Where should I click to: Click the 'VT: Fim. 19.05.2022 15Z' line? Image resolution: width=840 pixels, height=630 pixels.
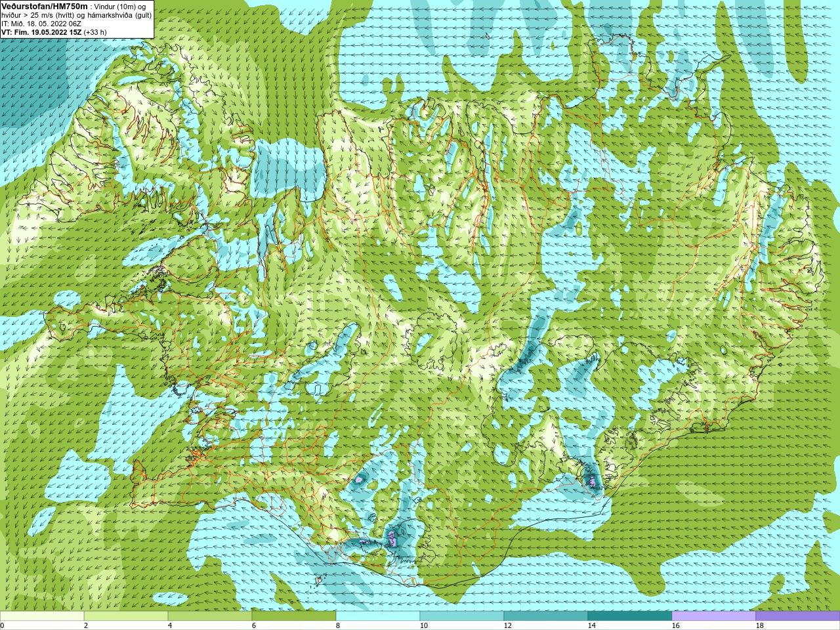point(41,31)
